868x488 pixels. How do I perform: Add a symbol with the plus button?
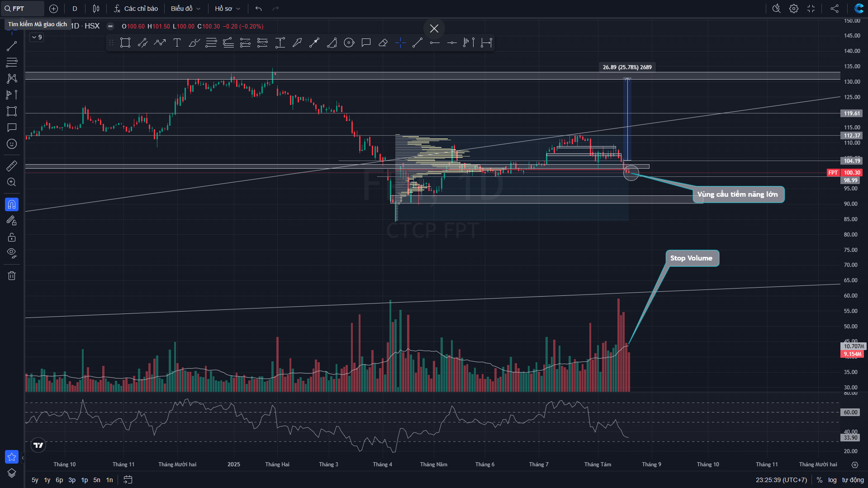click(53, 9)
